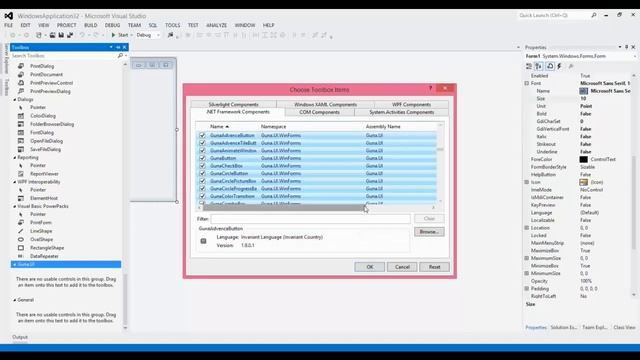Collapse the Dialogs toolbox group

[x=15, y=100]
